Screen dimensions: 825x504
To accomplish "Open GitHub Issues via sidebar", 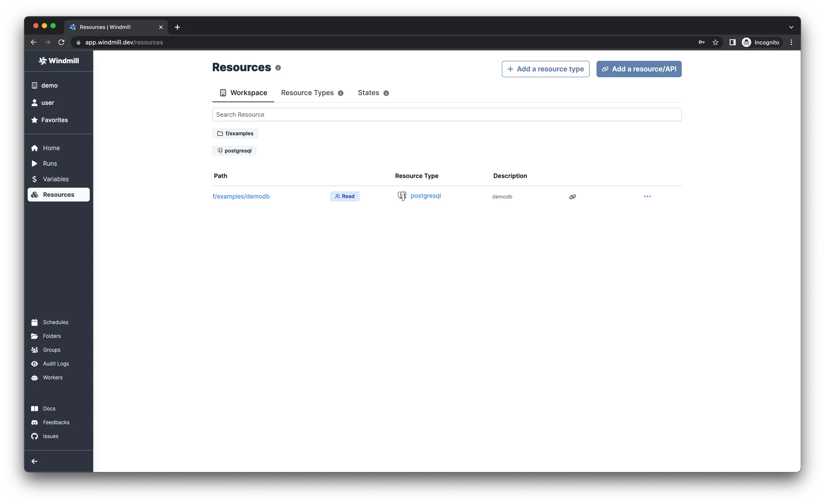I will tap(50, 436).
